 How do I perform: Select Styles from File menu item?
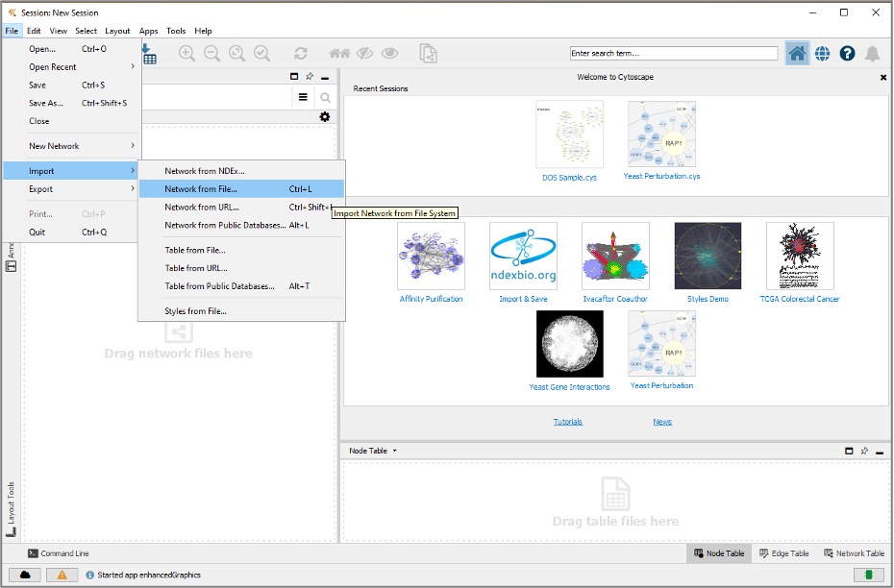(241, 311)
